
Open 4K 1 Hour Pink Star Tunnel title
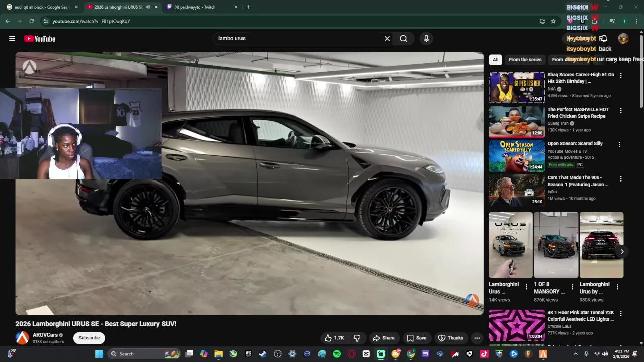pos(581,316)
